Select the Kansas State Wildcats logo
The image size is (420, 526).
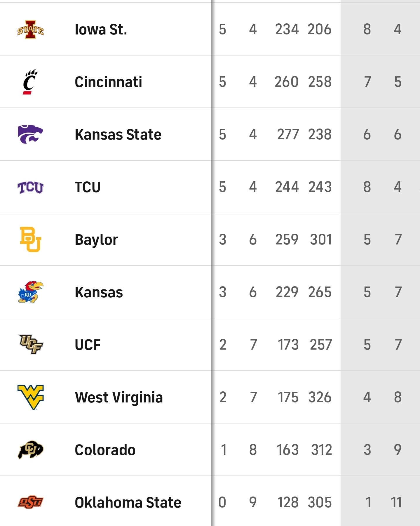[x=30, y=134]
